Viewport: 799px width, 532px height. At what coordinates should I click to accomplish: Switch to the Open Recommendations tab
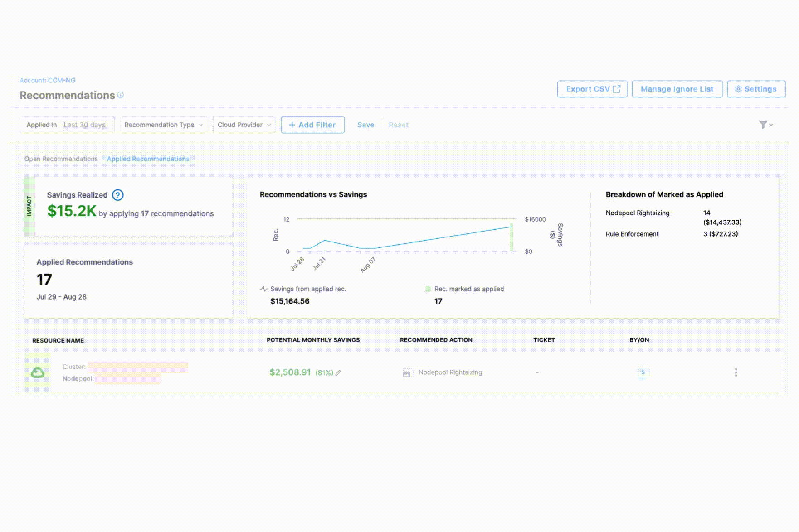61,159
